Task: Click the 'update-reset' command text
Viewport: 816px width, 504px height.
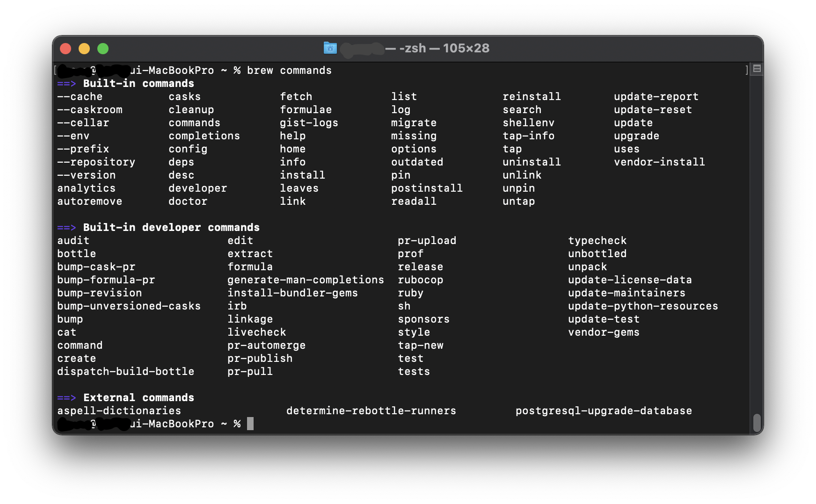Action: pyautogui.click(x=653, y=110)
